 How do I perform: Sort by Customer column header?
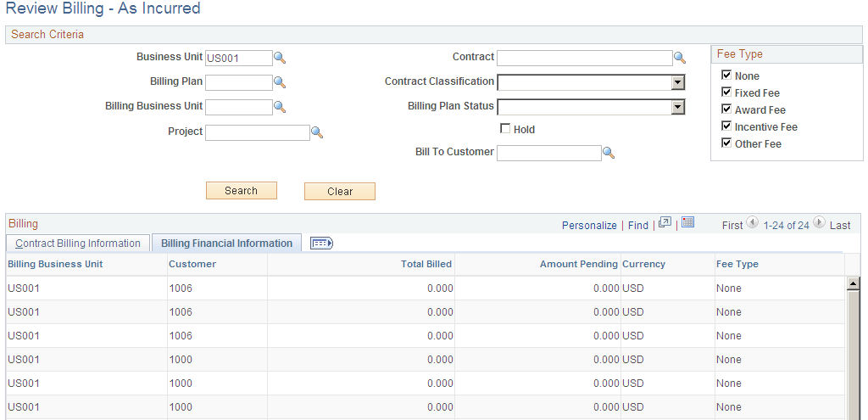coord(192,264)
